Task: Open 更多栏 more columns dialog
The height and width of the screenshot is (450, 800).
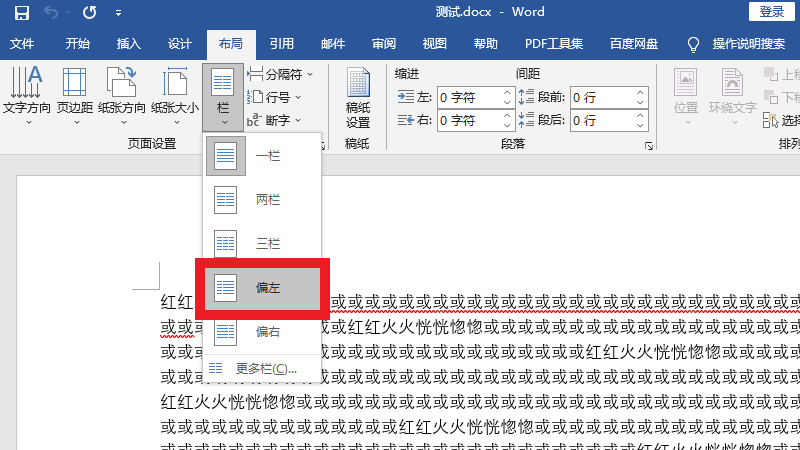Action: 262,369
